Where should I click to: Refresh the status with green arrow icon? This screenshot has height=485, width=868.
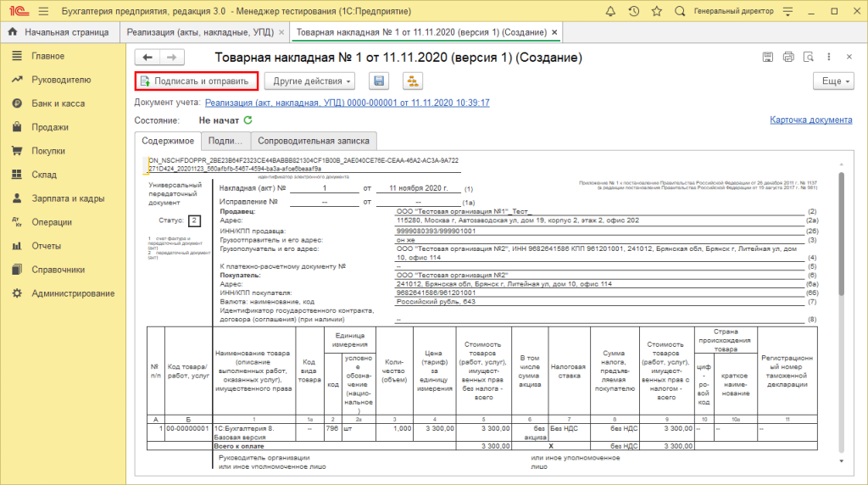point(248,121)
